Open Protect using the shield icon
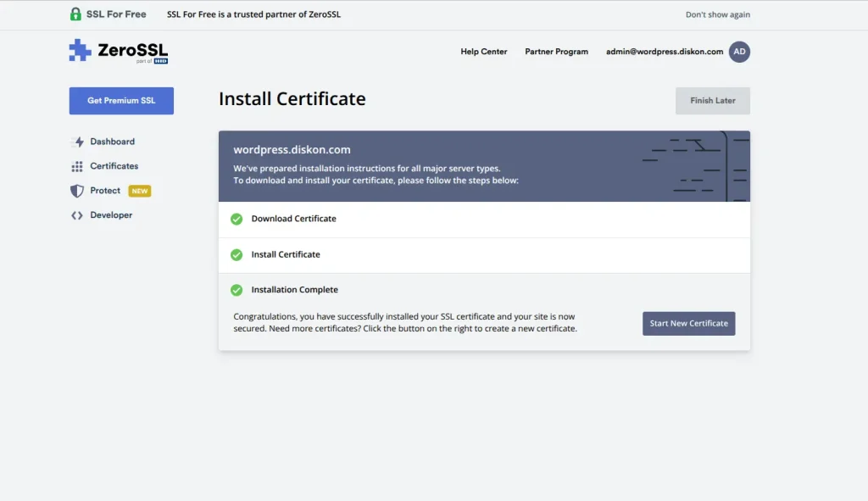Viewport: 868px width, 501px height. tap(77, 191)
